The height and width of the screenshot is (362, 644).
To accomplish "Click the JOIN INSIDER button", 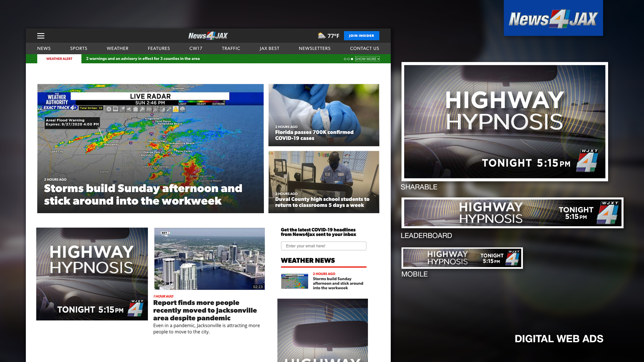I will (x=361, y=36).
